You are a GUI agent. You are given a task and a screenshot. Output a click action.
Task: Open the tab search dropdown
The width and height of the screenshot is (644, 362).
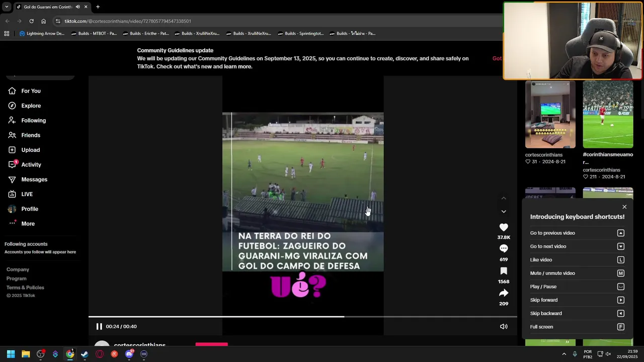tap(6, 7)
